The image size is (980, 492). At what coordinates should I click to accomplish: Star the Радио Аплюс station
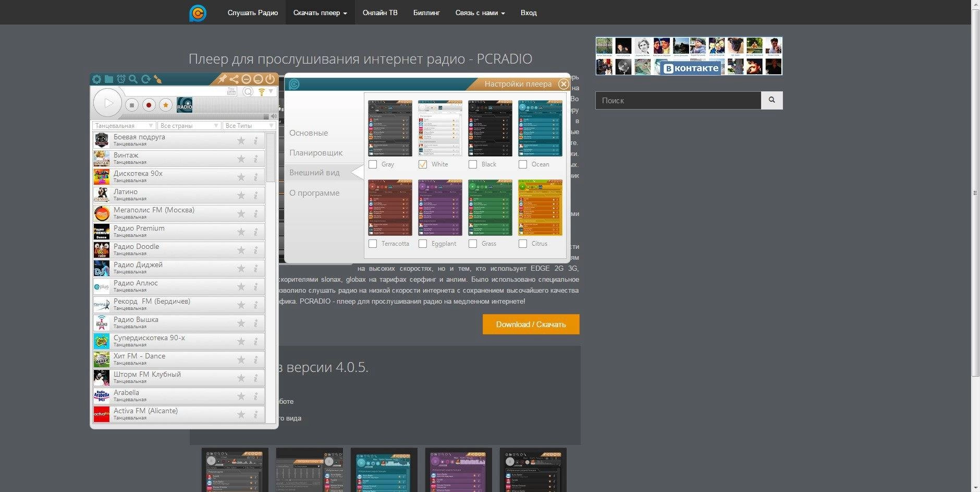241,286
